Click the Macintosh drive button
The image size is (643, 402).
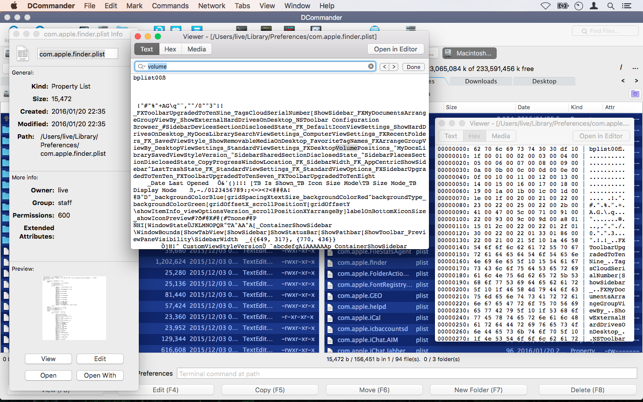(470, 53)
